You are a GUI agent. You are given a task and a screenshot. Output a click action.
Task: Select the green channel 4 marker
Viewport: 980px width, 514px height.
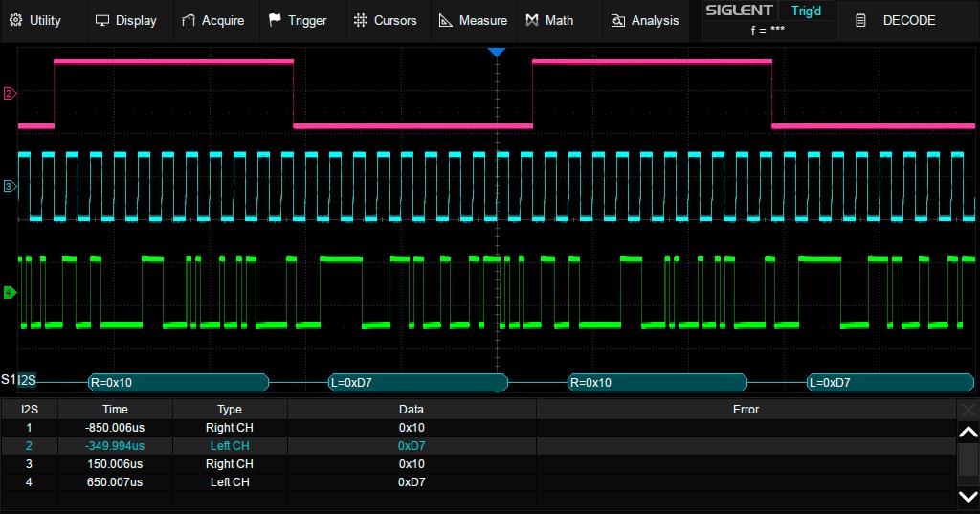tap(10, 292)
